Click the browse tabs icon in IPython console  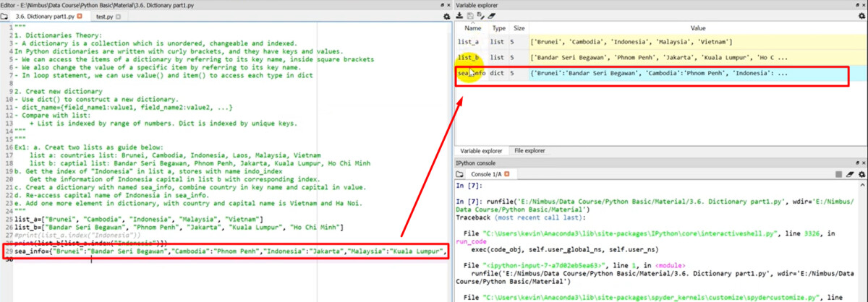pos(461,174)
